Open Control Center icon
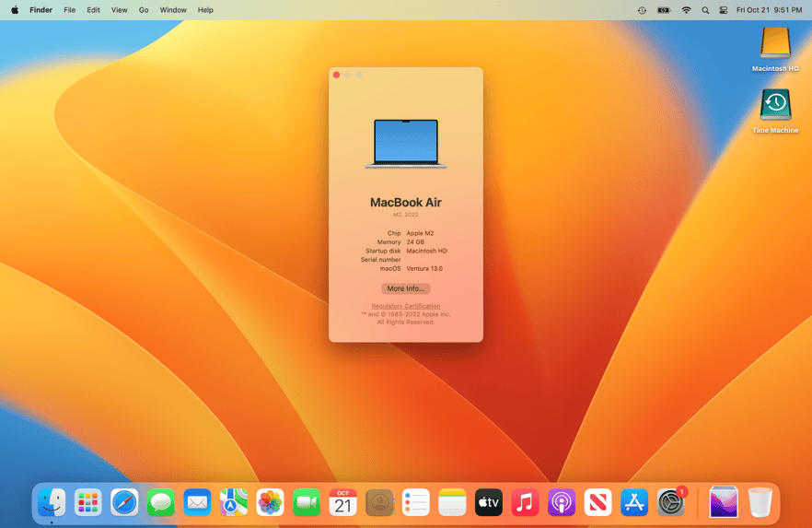The image size is (812, 528). tap(724, 10)
